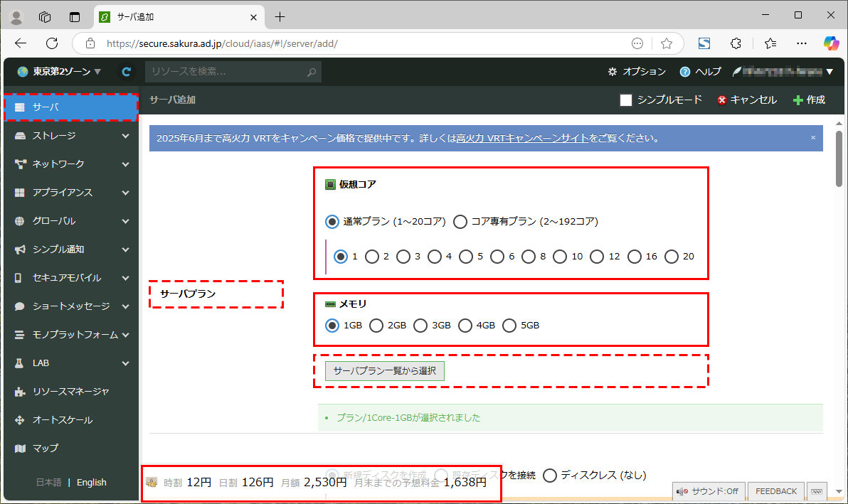Select 16 virtual cores

[635, 257]
